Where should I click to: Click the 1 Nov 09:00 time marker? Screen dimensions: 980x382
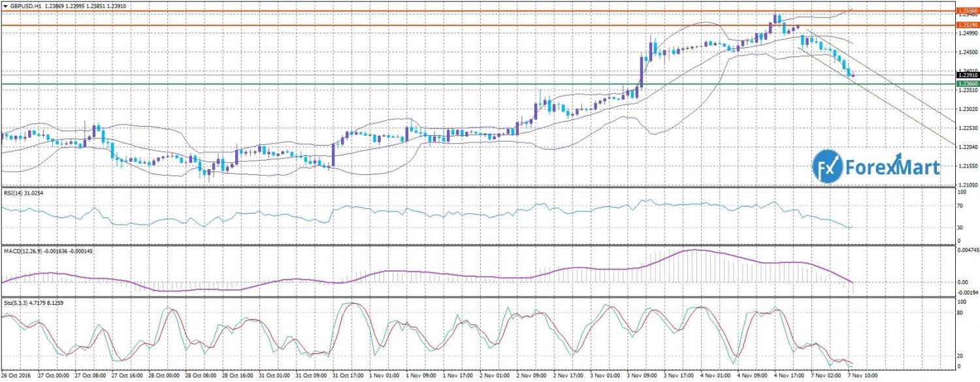point(422,376)
